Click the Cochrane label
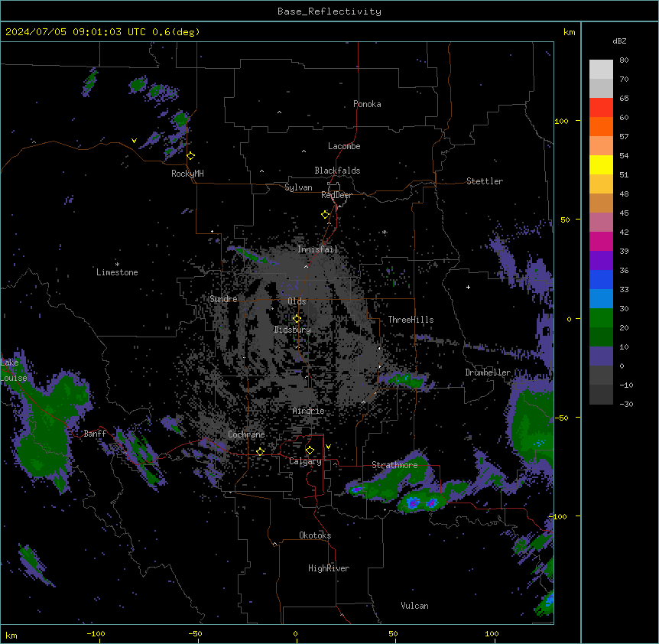This screenshot has width=659, height=644. tap(246, 434)
